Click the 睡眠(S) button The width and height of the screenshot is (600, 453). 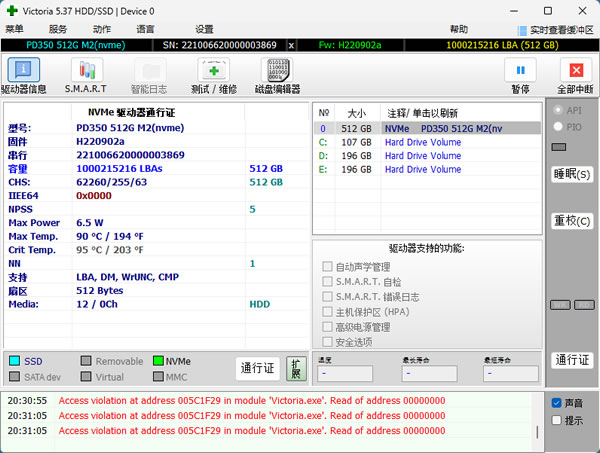click(x=572, y=174)
